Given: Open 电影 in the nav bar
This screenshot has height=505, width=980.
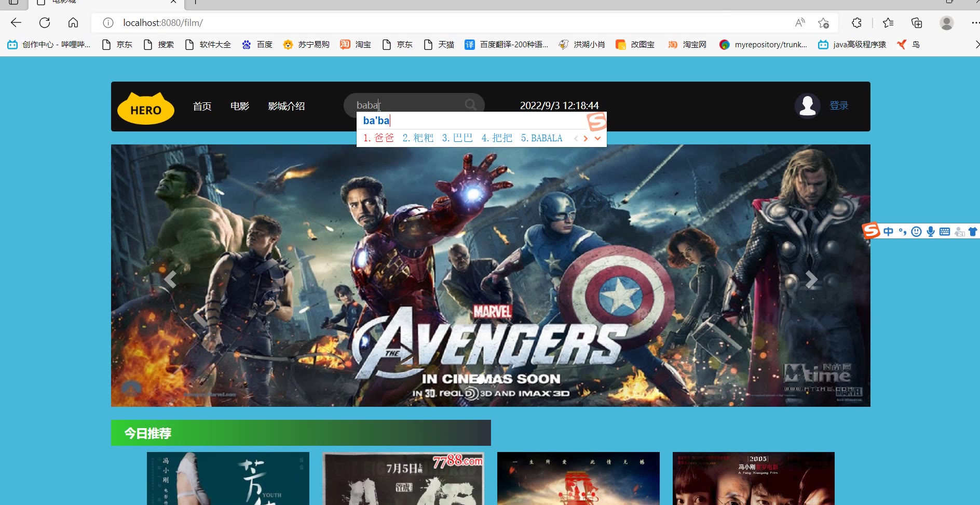Looking at the screenshot, I should (240, 106).
